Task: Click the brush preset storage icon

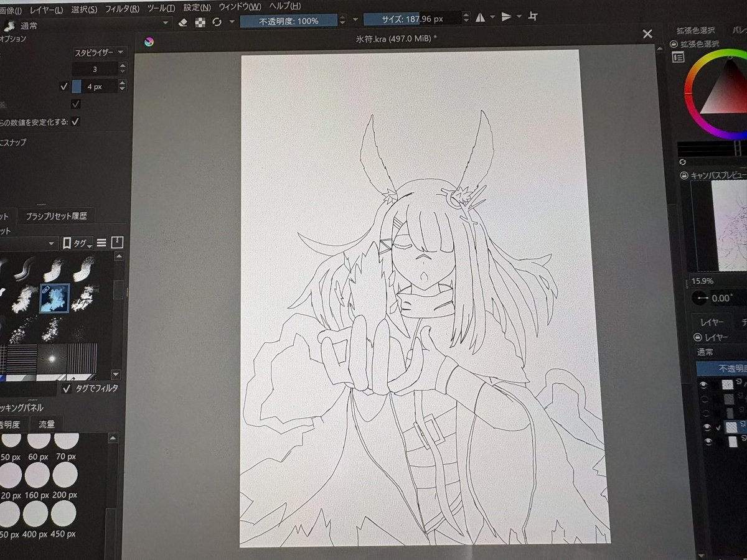Action: (117, 242)
